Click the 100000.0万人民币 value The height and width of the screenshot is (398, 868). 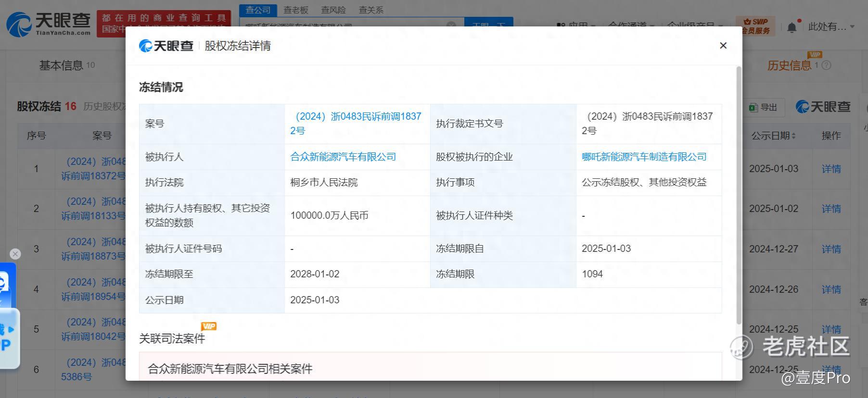tap(329, 215)
